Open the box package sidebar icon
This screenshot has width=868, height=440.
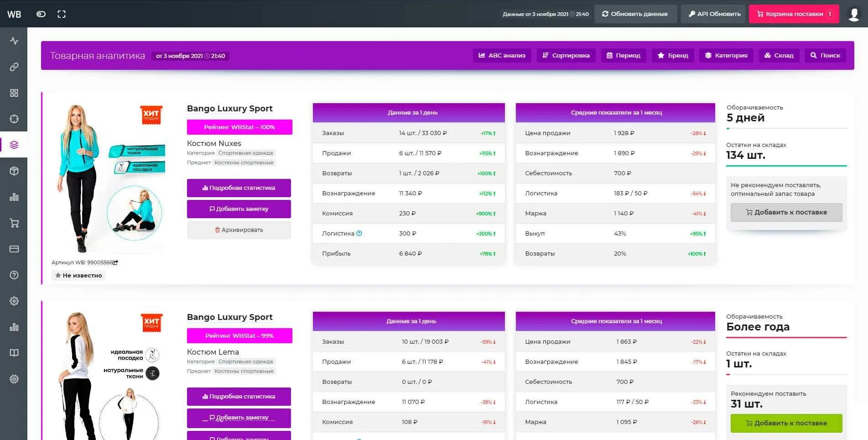(14, 171)
